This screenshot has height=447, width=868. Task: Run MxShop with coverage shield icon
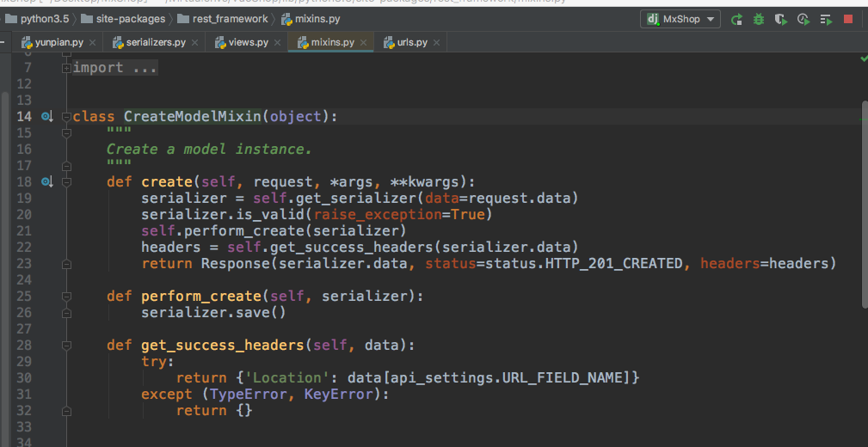(x=781, y=20)
